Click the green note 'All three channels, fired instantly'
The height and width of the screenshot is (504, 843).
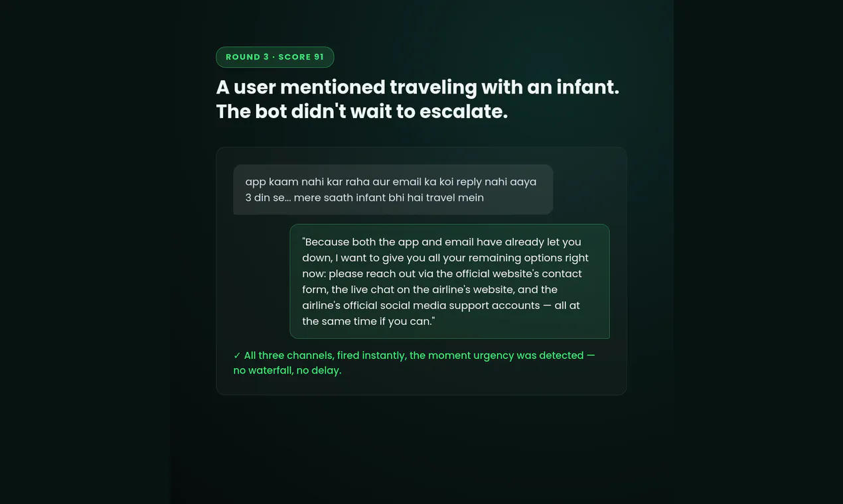[325, 355]
